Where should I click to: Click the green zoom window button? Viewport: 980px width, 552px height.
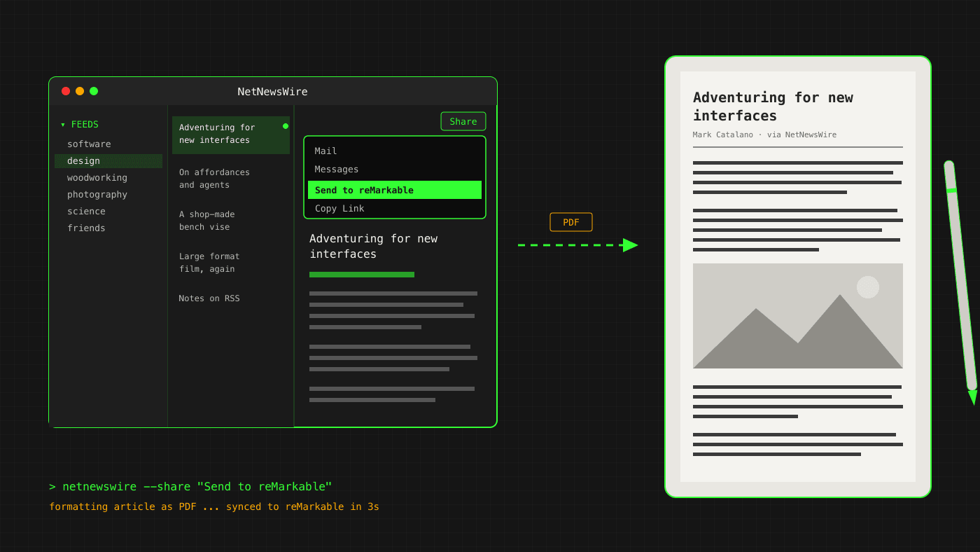pos(94,91)
